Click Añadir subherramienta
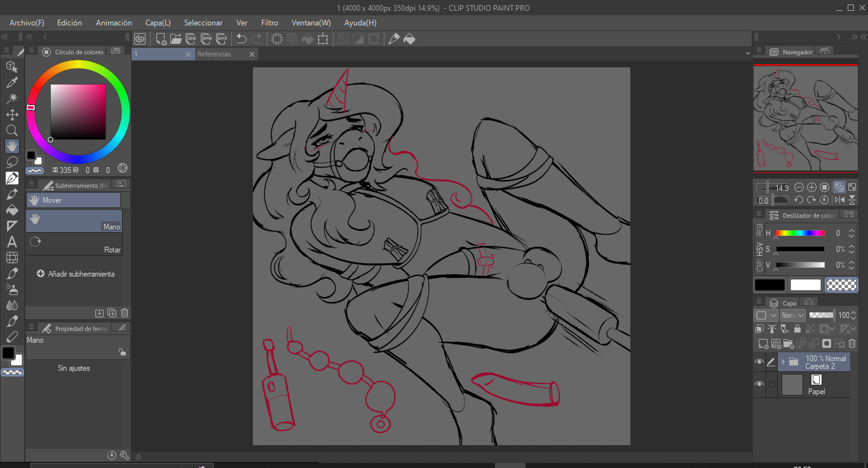Viewport: 868px width, 468px height. 76,274
